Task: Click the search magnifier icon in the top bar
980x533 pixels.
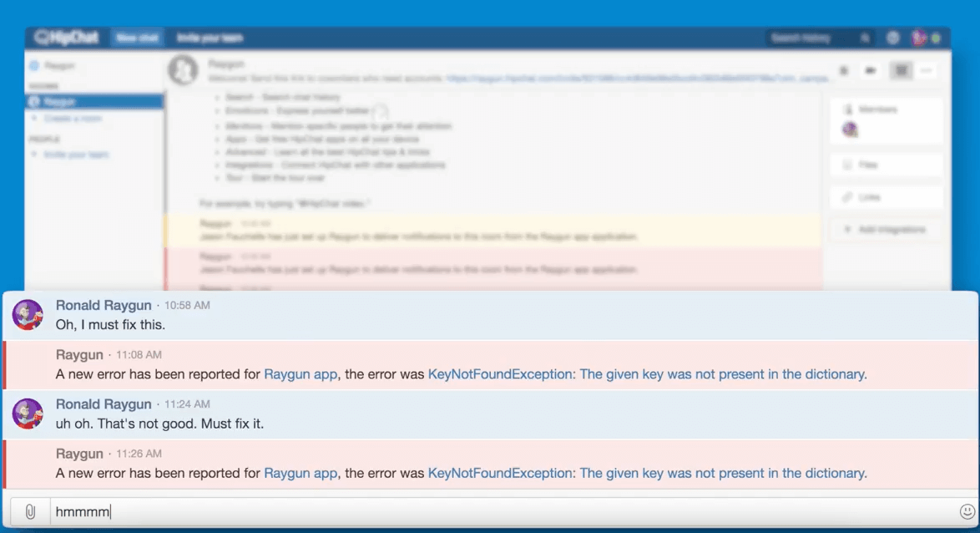Action: (x=865, y=38)
